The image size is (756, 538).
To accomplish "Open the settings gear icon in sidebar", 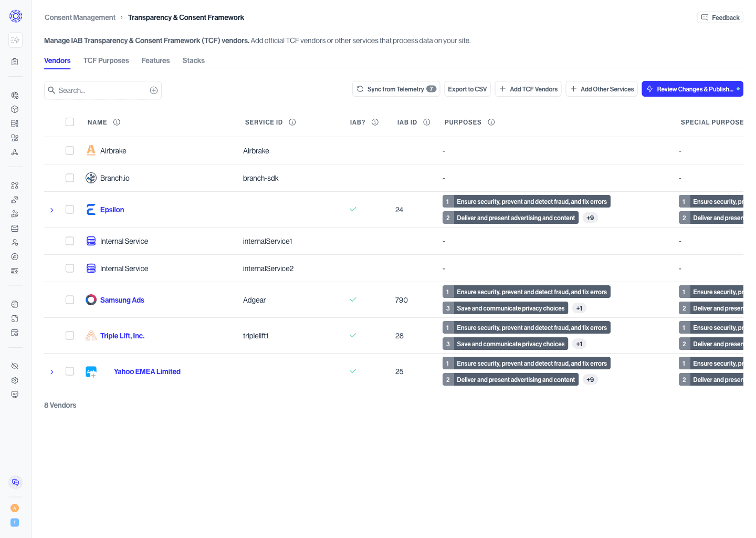I will tap(15, 380).
